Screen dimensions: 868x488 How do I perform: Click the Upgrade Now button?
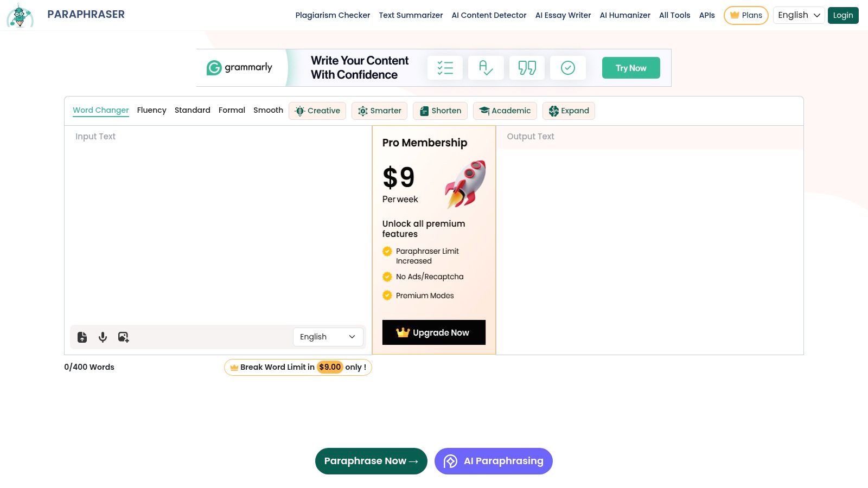coord(433,332)
